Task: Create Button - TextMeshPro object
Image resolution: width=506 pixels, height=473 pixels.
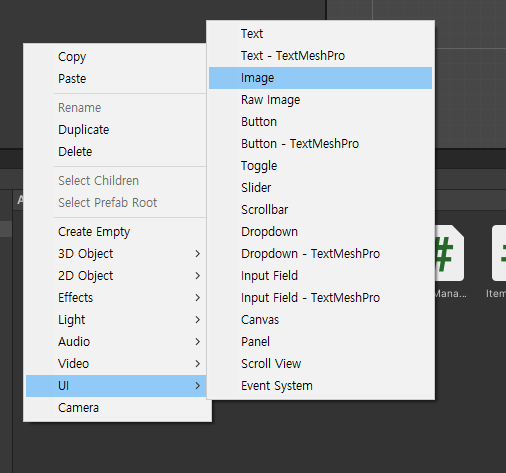Action: (x=320, y=144)
